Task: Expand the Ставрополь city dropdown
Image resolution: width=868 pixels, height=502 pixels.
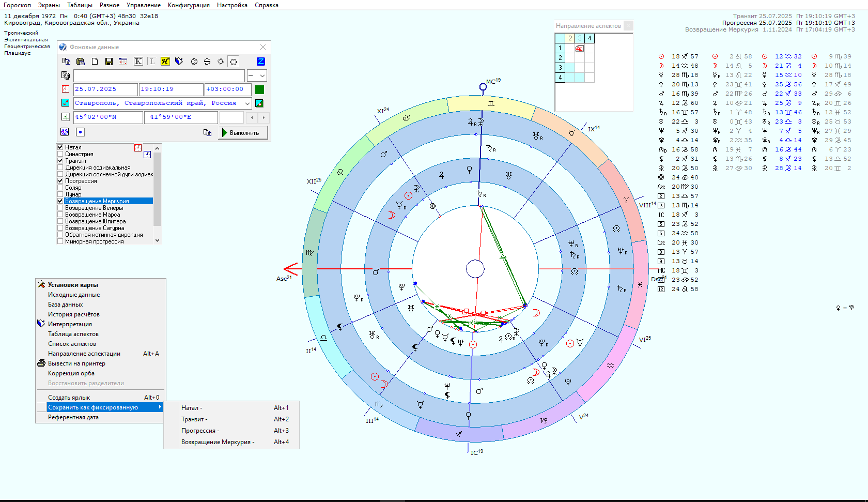Action: tap(247, 103)
